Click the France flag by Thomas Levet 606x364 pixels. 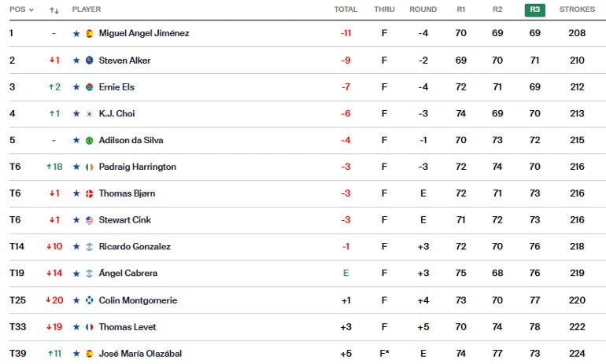click(x=89, y=327)
